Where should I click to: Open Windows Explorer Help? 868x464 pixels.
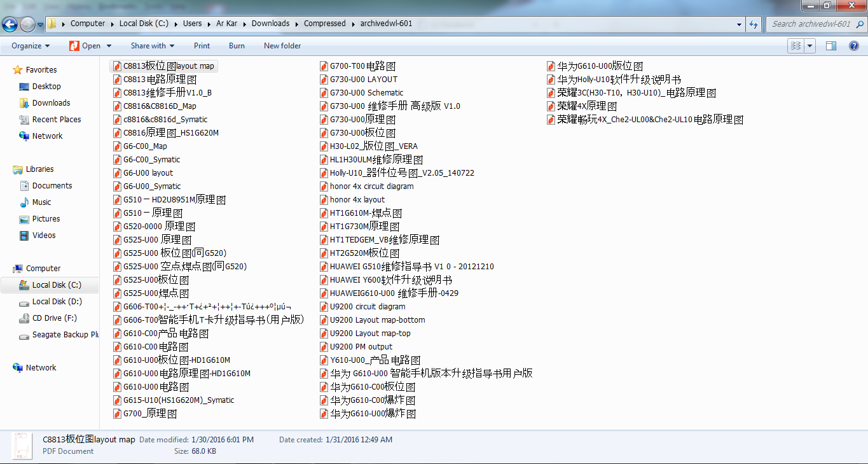853,45
